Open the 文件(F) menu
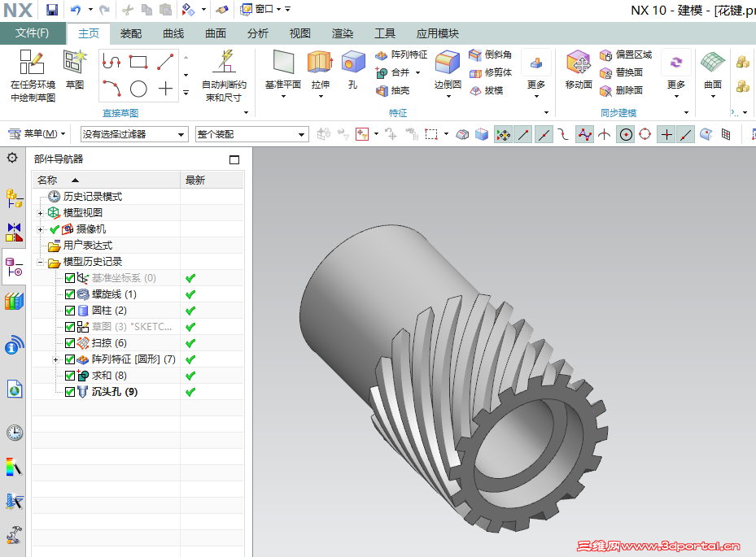This screenshot has height=557, width=756. tap(33, 33)
